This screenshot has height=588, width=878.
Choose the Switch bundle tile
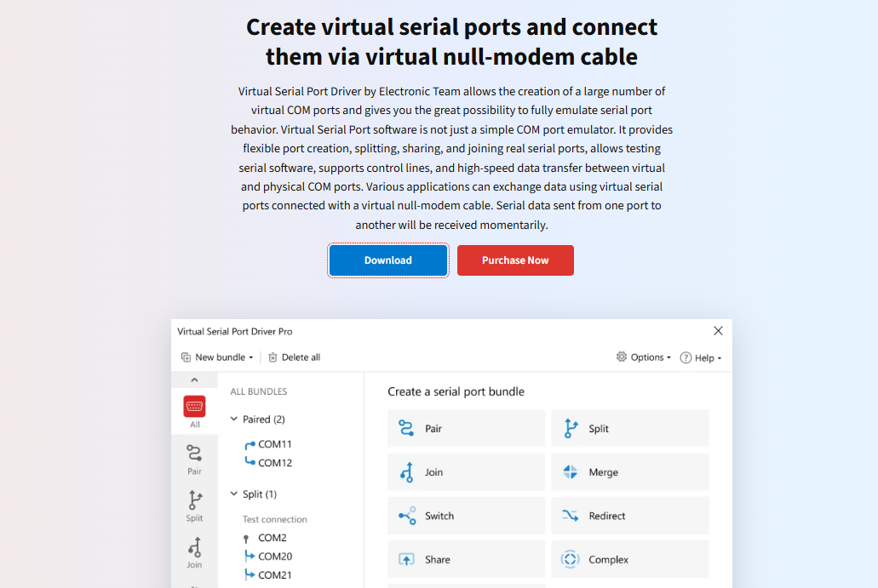pyautogui.click(x=466, y=516)
